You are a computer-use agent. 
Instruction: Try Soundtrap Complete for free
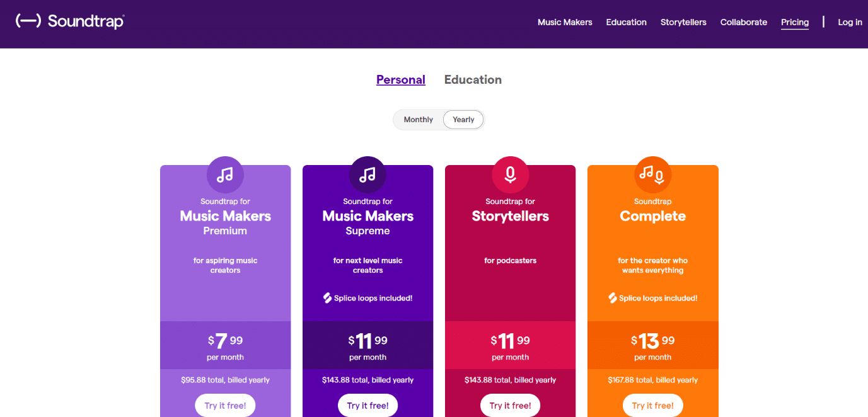[x=652, y=406]
